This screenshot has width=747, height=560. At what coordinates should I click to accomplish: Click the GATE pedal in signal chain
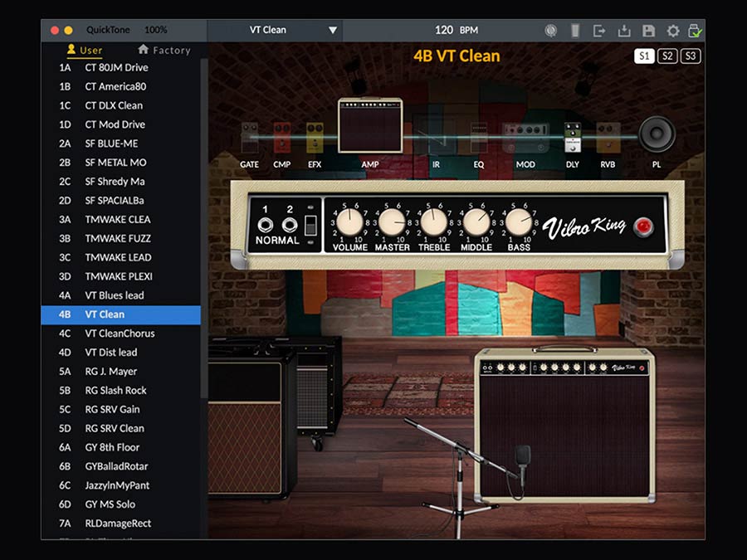point(250,138)
